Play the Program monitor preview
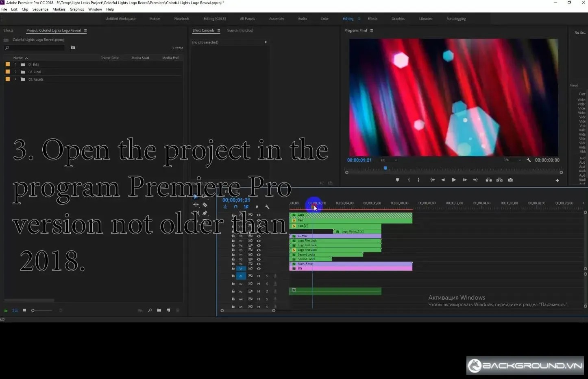This screenshot has width=588, height=379. point(454,180)
